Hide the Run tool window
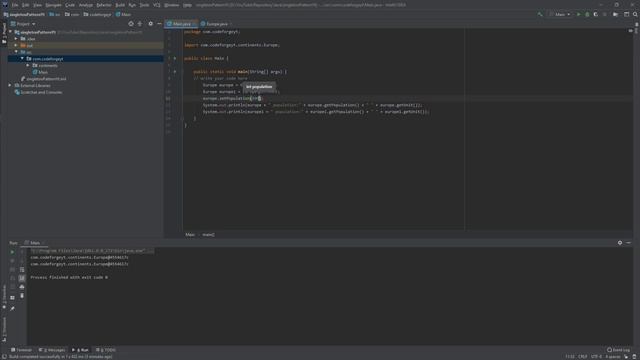Viewport: 640px width, 360px height. (629, 243)
